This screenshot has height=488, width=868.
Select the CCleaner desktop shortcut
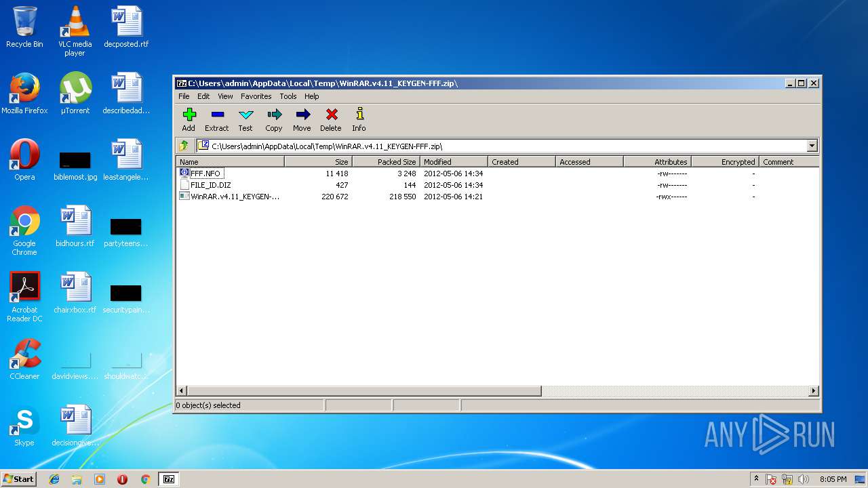[24, 359]
